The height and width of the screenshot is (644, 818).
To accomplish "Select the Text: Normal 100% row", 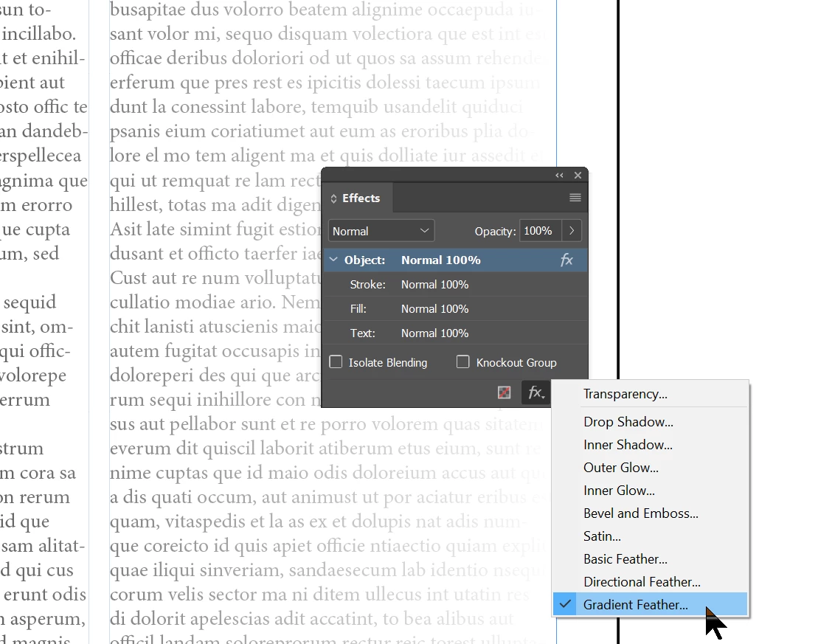I will tap(455, 333).
